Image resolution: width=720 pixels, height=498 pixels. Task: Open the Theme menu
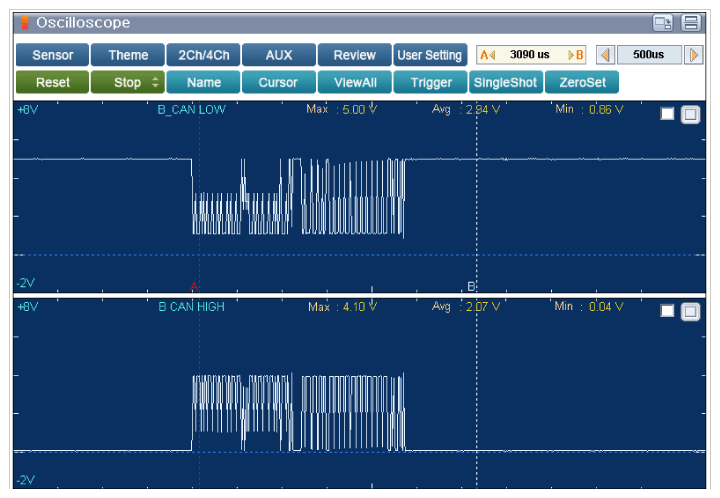click(x=128, y=55)
